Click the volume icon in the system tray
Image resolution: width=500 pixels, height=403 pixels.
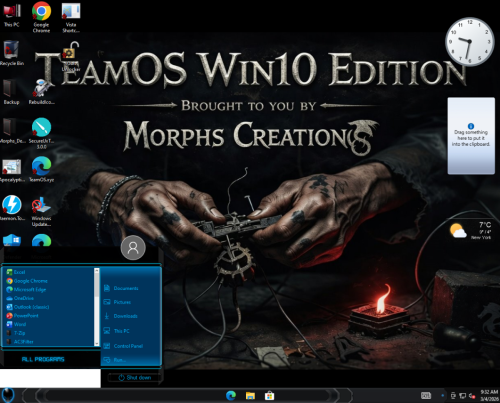(x=472, y=396)
